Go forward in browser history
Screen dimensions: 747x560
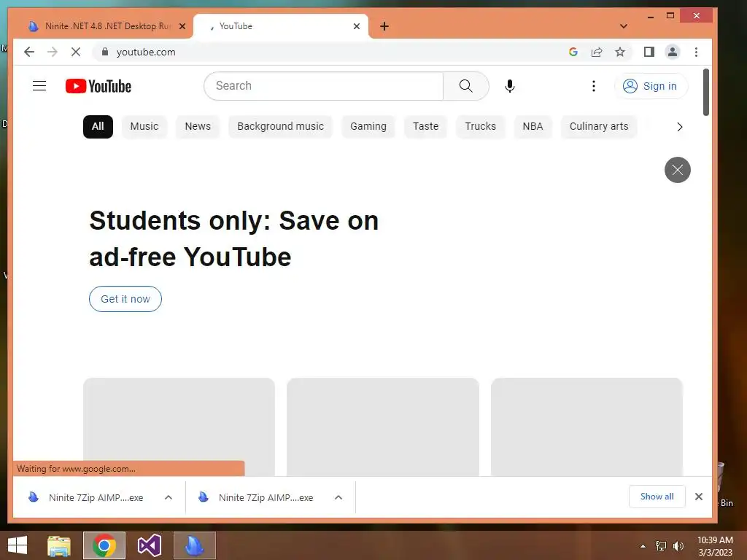53,52
